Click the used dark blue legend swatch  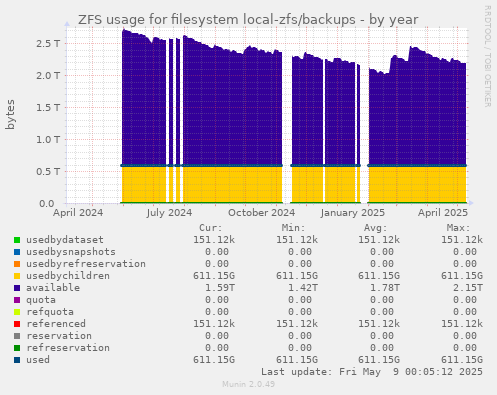click(x=17, y=360)
